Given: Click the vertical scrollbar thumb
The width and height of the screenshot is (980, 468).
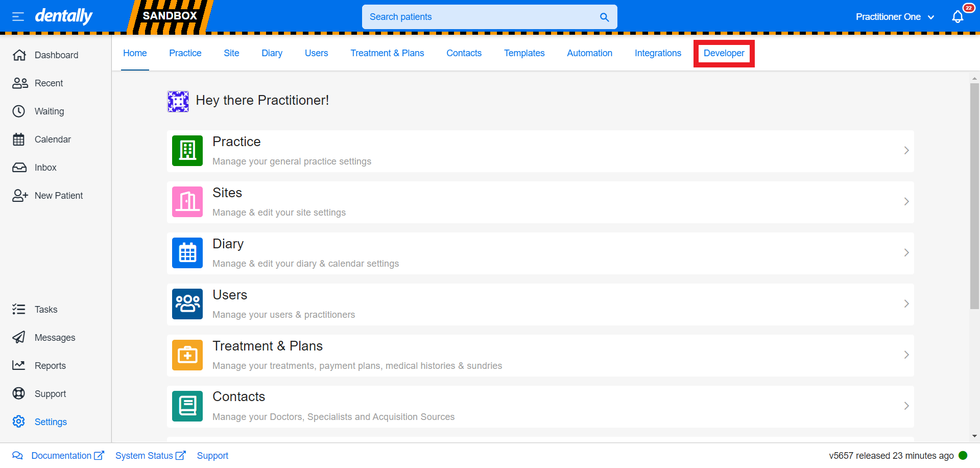Looking at the screenshot, I should click(x=974, y=196).
